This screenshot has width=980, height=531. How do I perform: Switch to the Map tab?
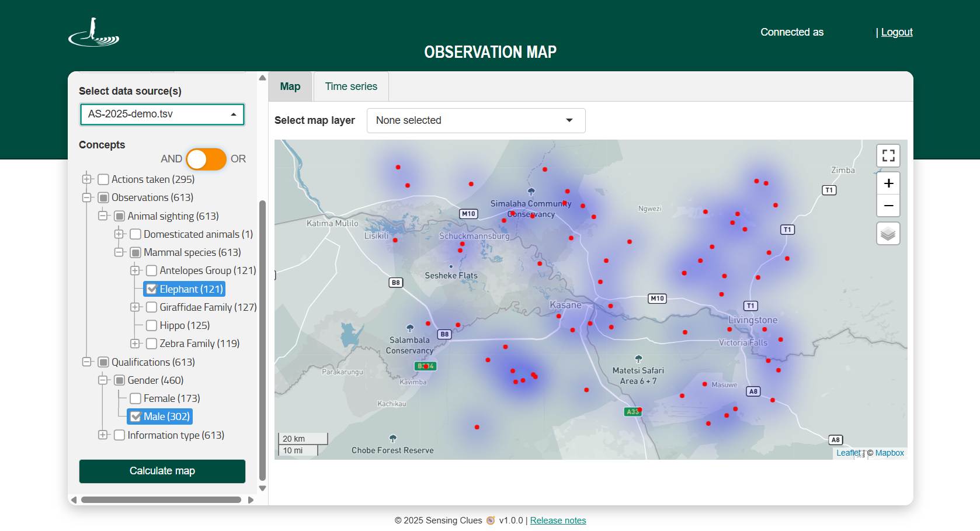290,86
